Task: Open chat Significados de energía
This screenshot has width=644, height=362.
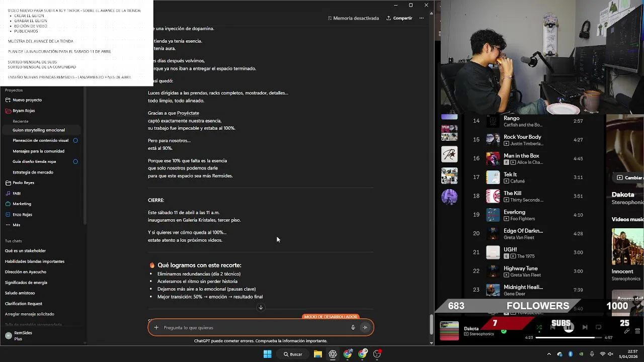Action: pos(26,283)
